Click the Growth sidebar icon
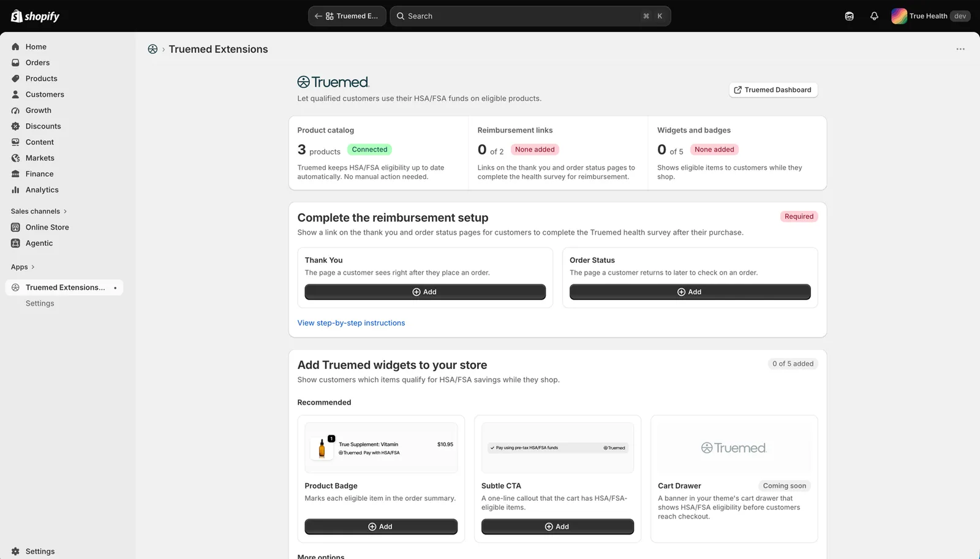The image size is (980, 559). point(15,110)
